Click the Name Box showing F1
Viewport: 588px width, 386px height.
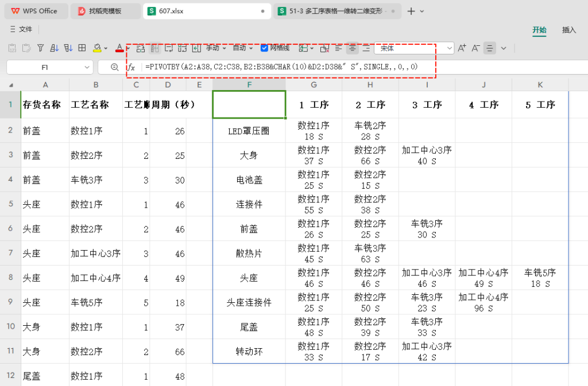[x=45, y=67]
